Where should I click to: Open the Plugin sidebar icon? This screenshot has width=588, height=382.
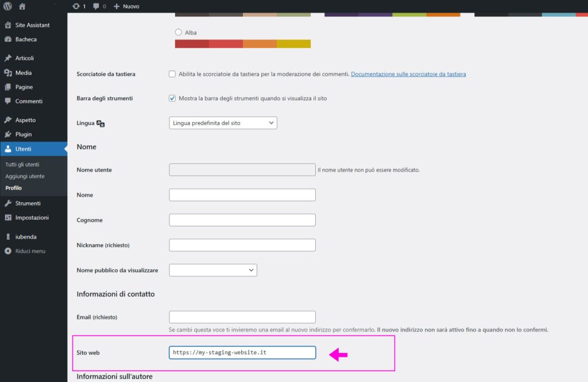pos(7,134)
